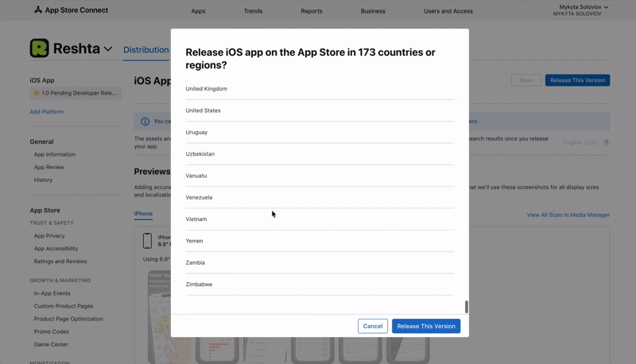636x364 pixels.
Task: Click the info icon in the blue banner
Action: point(145,121)
